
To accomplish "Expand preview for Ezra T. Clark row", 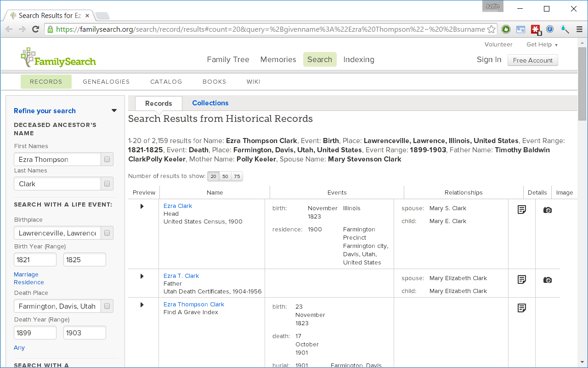I will [142, 276].
